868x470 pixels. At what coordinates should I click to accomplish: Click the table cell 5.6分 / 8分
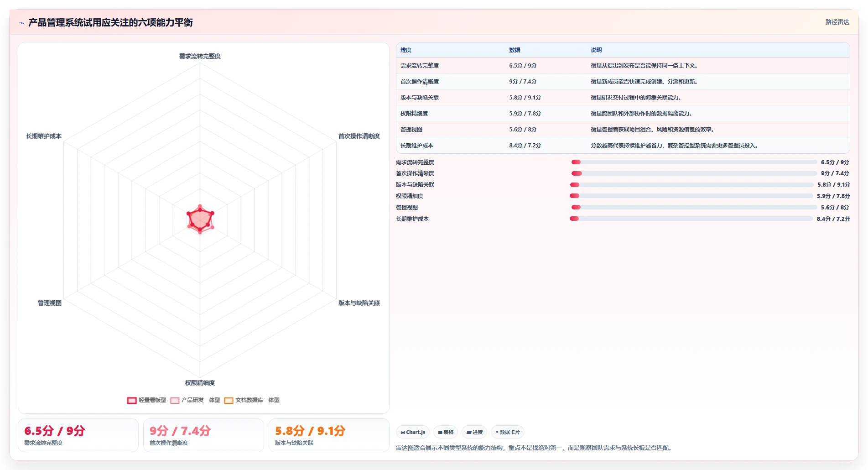pos(523,130)
